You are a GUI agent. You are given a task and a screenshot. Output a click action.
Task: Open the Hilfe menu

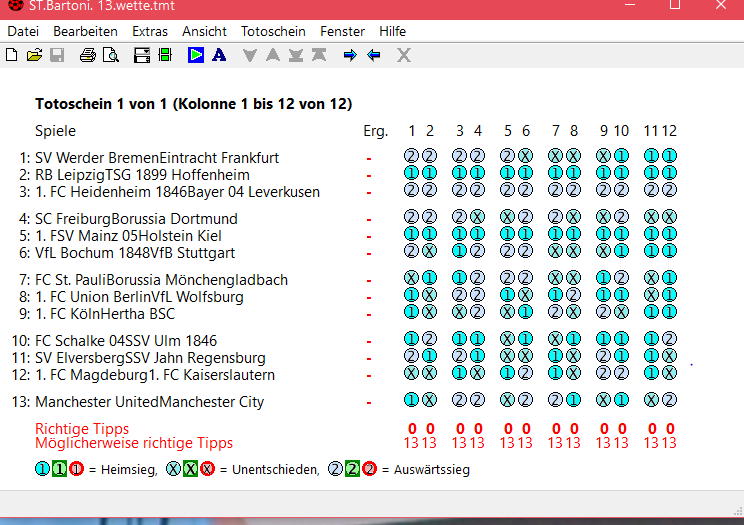pyautogui.click(x=392, y=31)
